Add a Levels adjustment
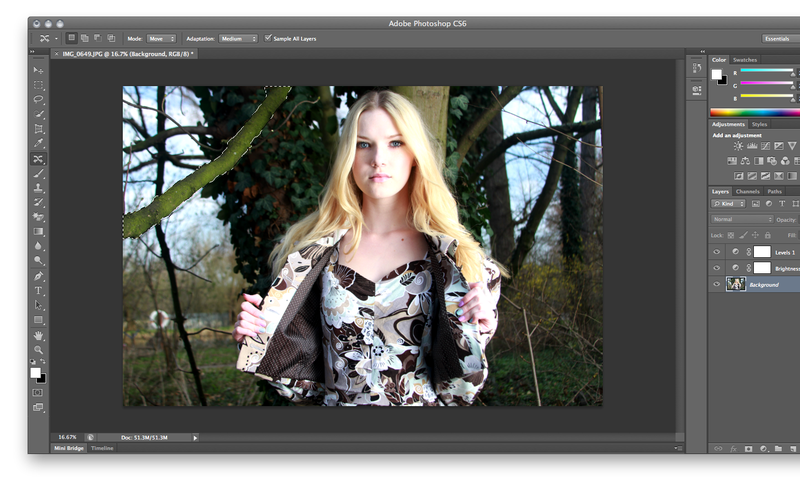The width and height of the screenshot is (800, 490). [752, 146]
